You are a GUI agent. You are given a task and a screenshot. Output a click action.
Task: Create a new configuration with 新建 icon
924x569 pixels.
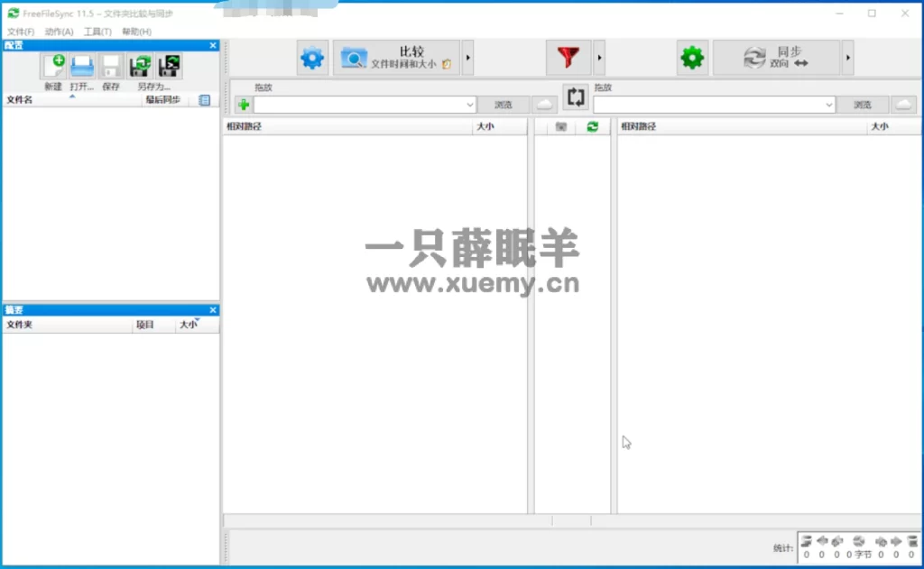coord(53,66)
